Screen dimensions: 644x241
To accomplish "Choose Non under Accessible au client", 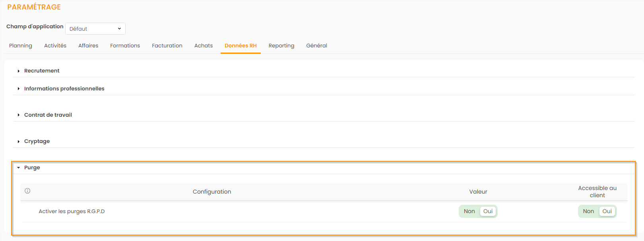I will (x=588, y=212).
